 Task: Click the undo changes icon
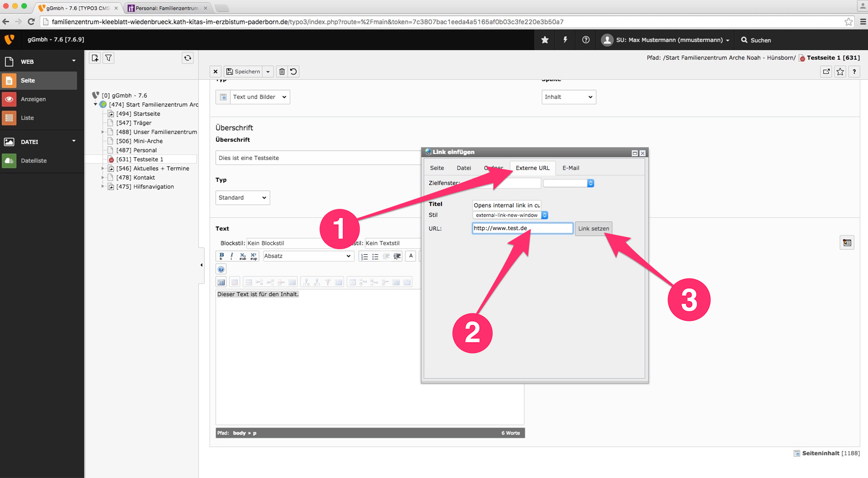click(x=294, y=72)
